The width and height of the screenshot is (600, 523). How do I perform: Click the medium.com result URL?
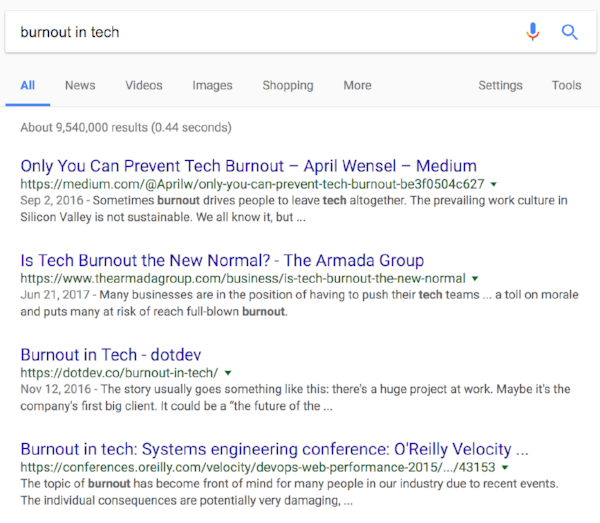pos(253,184)
